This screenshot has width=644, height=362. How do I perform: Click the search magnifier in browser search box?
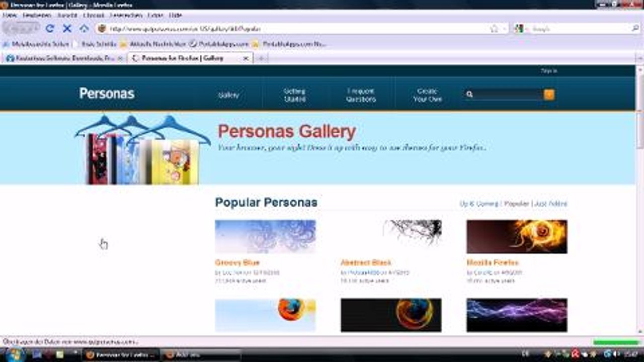[x=635, y=29]
